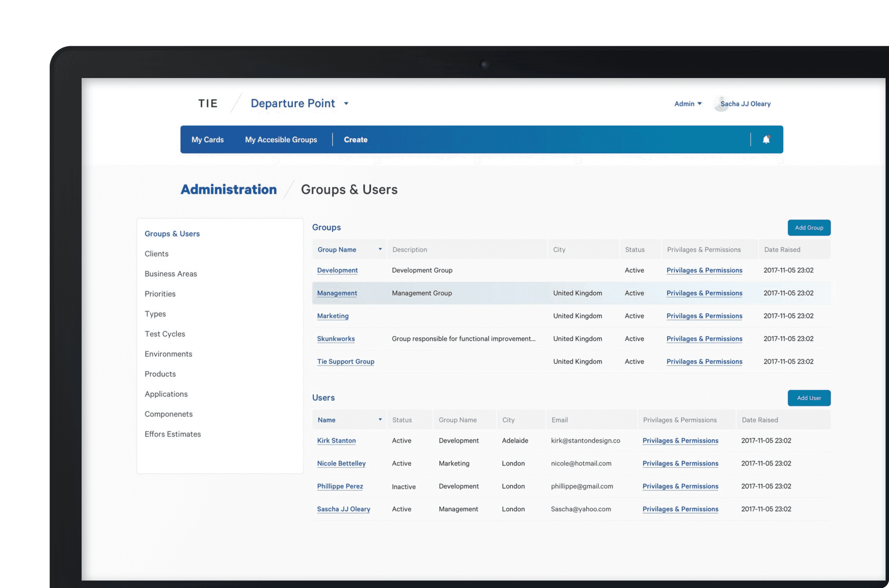Click the Add Group button
The height and width of the screenshot is (588, 889).
tap(809, 227)
